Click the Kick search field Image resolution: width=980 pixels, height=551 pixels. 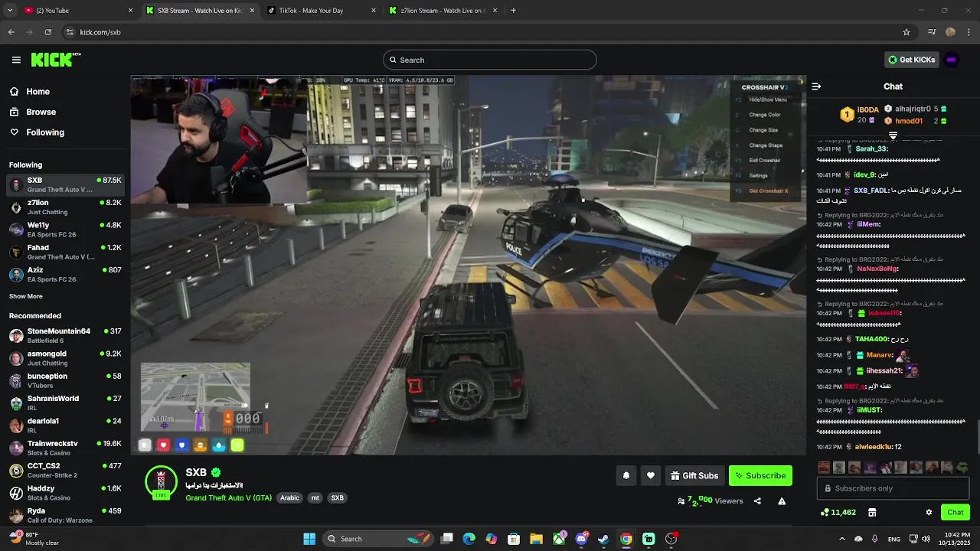(x=490, y=60)
